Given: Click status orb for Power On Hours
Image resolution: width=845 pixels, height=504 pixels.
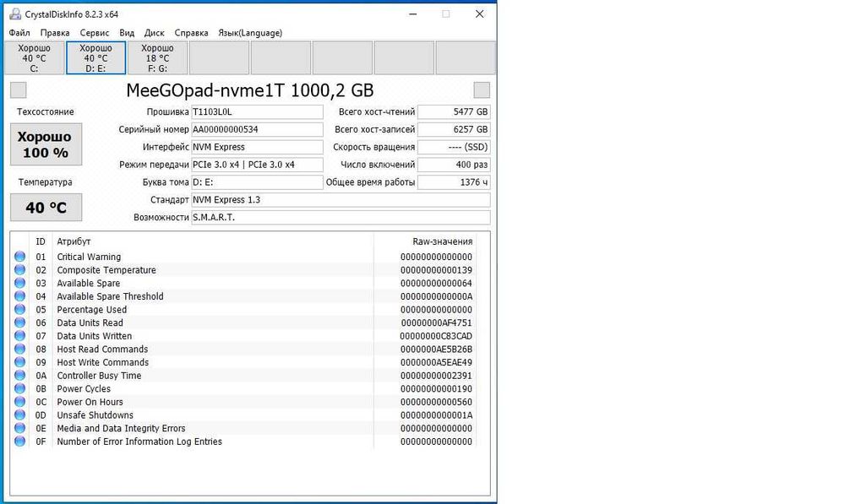Looking at the screenshot, I should pyautogui.click(x=20, y=402).
